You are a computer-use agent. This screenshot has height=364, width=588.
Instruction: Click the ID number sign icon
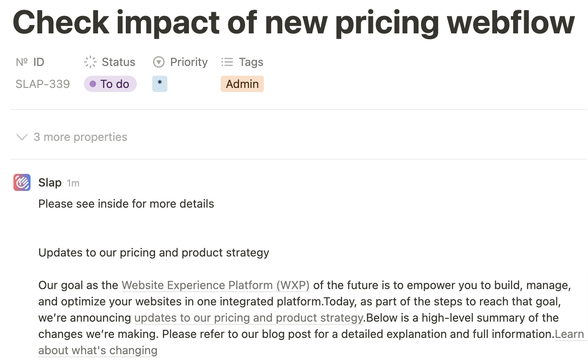click(22, 62)
